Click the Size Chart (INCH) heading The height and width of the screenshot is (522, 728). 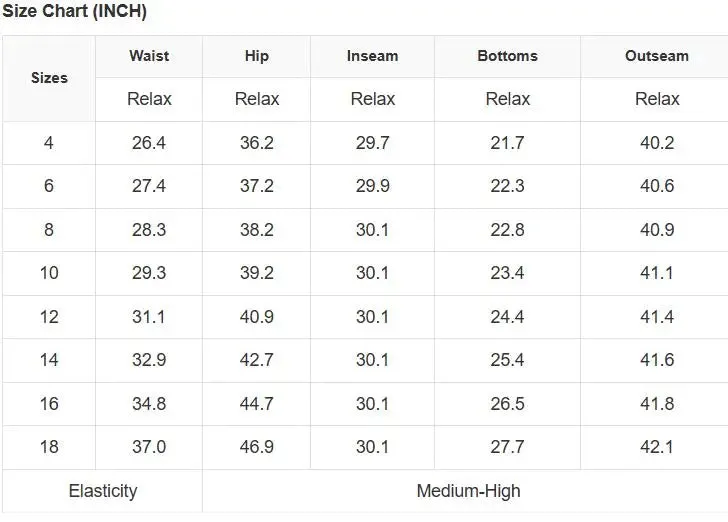[x=74, y=11]
